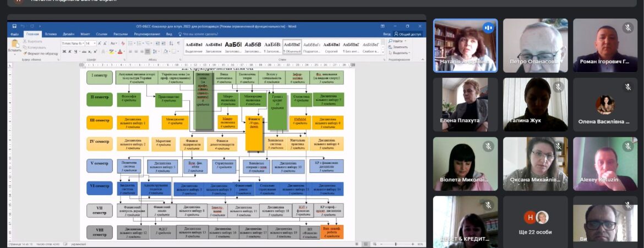Toggle italic К formatting
644x248 pixels.
pos(70,51)
